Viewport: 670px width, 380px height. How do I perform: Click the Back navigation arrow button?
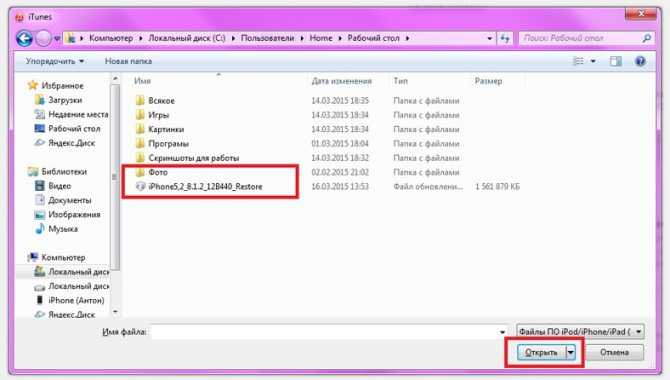point(24,38)
